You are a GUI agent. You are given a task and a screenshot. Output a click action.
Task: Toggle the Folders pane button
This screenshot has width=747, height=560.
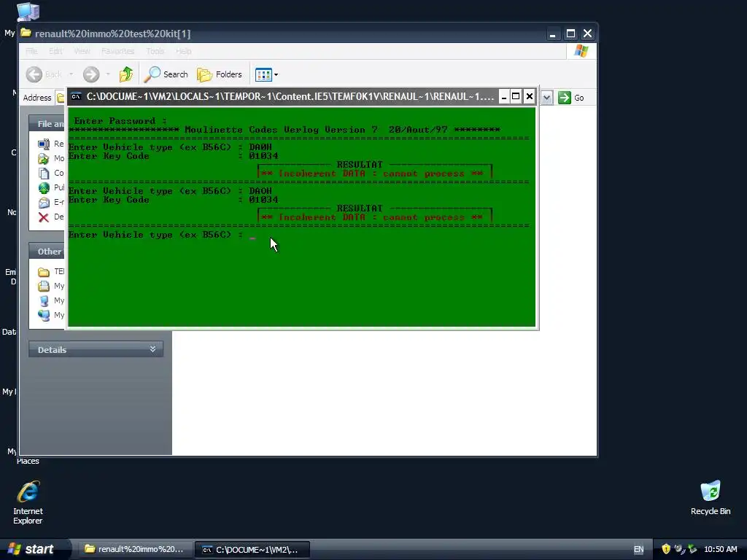220,74
